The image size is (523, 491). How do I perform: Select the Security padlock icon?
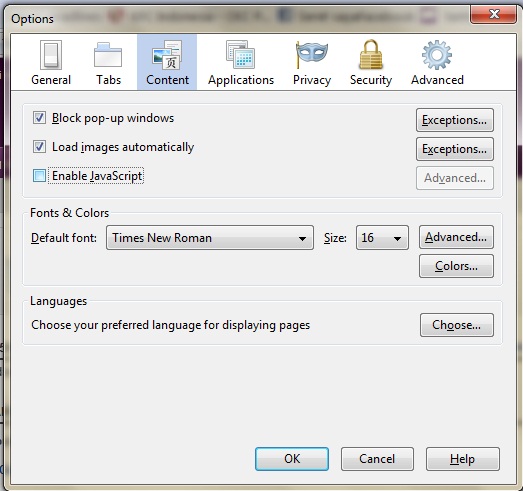[371, 54]
